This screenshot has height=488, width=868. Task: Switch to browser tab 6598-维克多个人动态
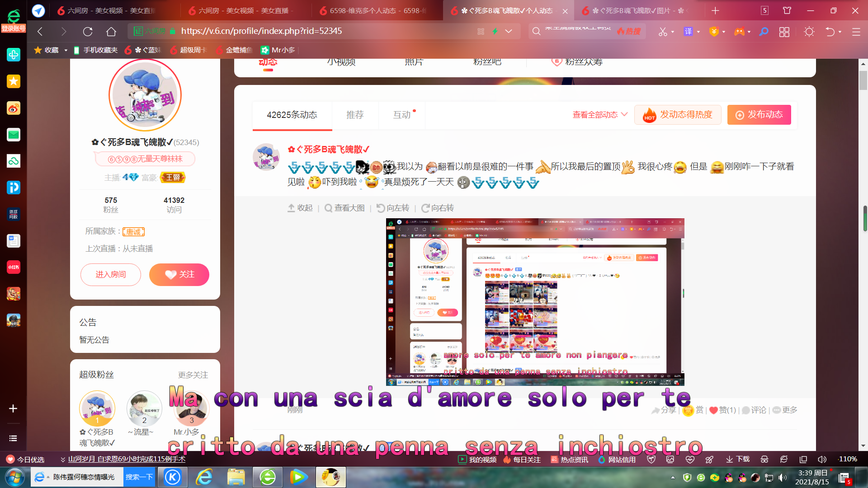coord(377,10)
